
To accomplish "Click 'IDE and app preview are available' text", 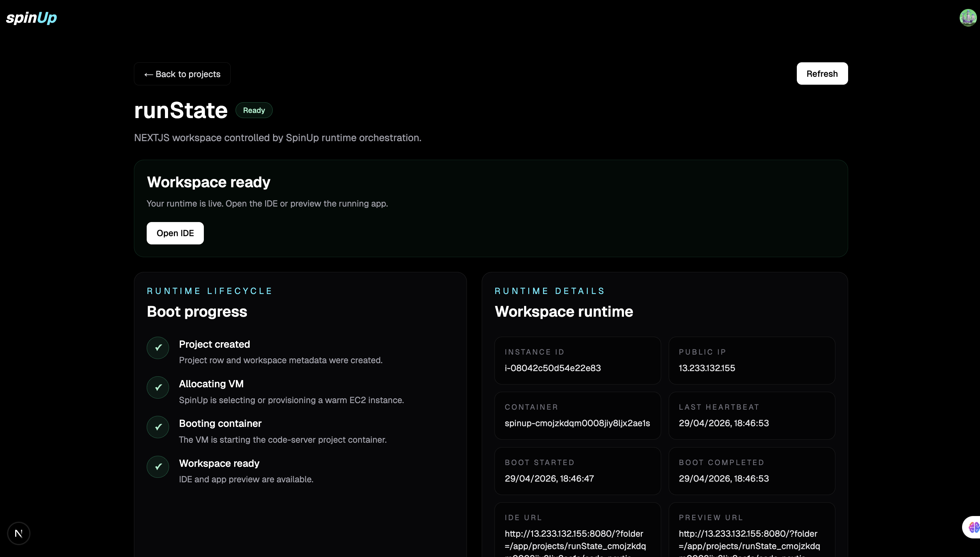I will [x=246, y=479].
